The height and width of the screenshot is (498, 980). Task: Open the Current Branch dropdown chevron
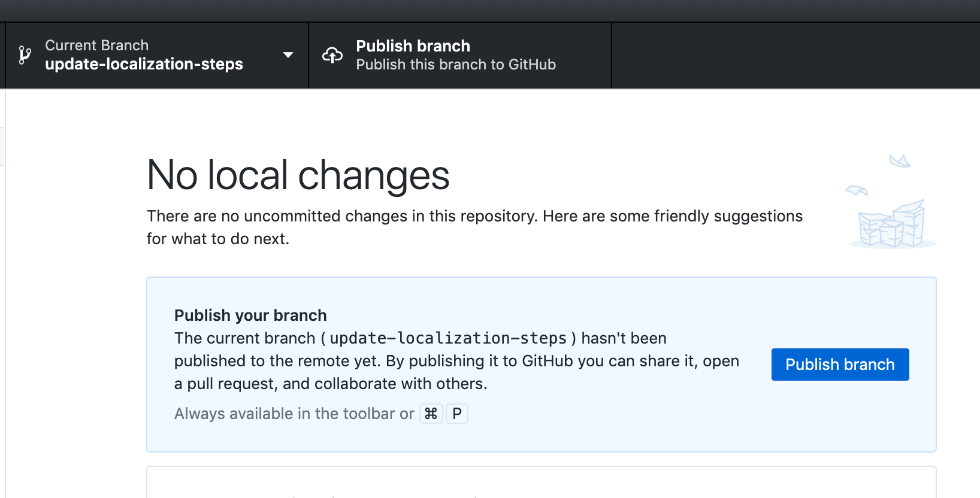point(288,55)
